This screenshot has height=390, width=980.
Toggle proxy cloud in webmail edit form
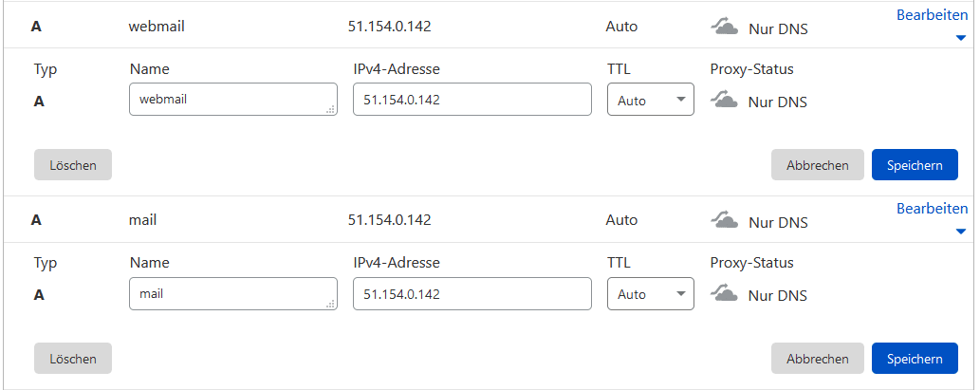(x=725, y=100)
